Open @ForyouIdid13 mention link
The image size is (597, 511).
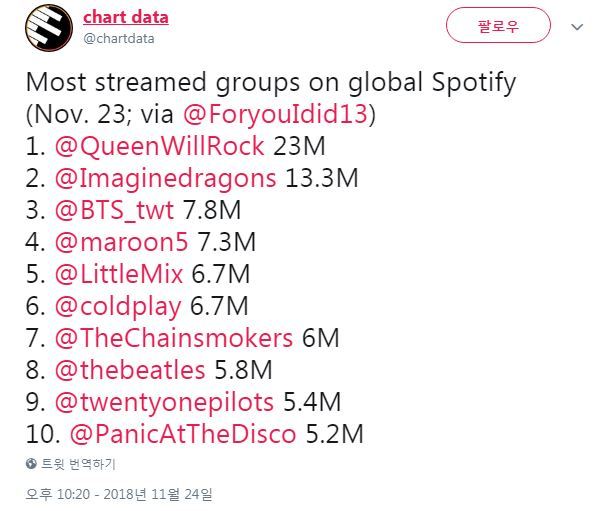[276, 114]
